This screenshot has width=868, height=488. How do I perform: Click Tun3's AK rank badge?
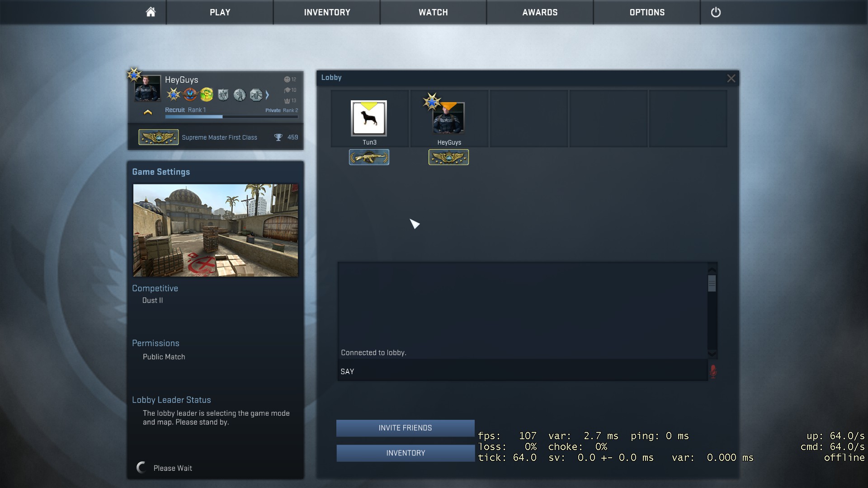(369, 157)
